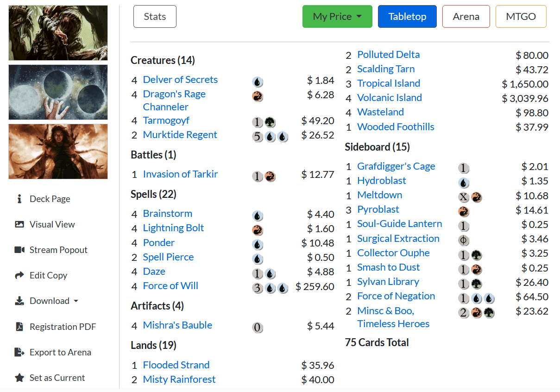Click the 75 Cards Total text
The image size is (560, 392).
pyautogui.click(x=377, y=343)
